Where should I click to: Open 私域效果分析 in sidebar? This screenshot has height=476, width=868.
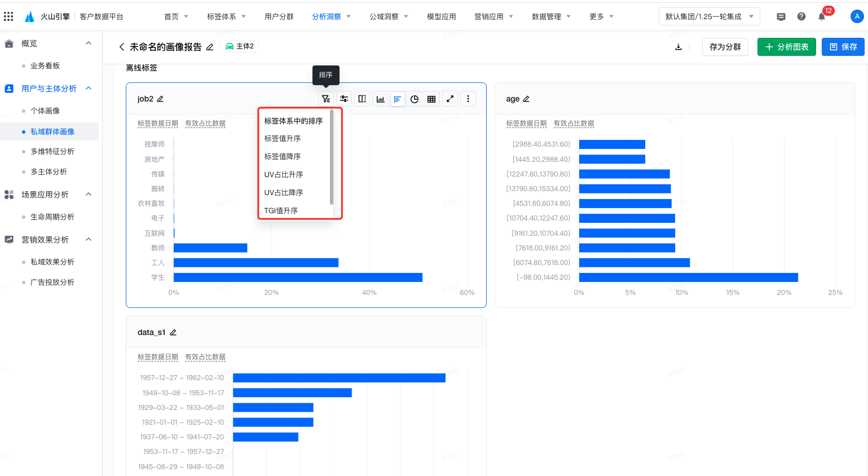tap(52, 262)
